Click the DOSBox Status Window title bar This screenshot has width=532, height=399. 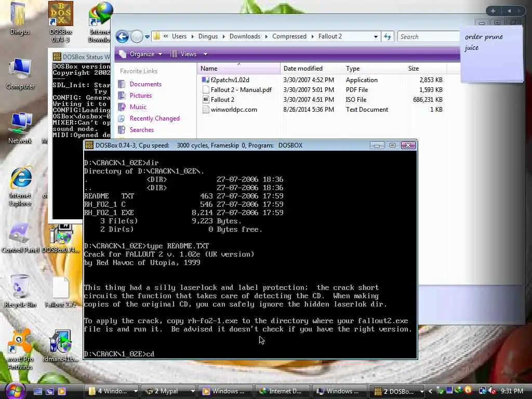[x=82, y=57]
